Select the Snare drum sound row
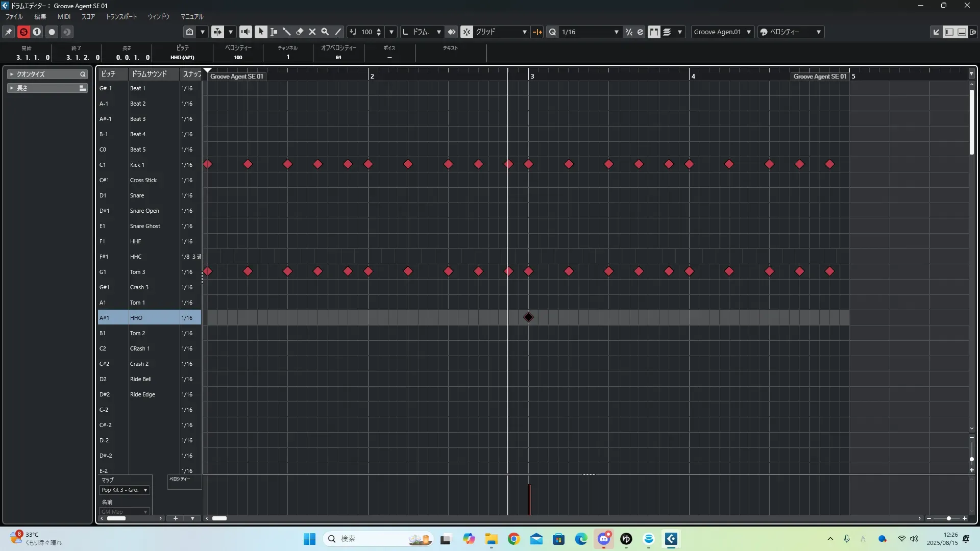Screen dimensions: 980x551 click(x=137, y=195)
